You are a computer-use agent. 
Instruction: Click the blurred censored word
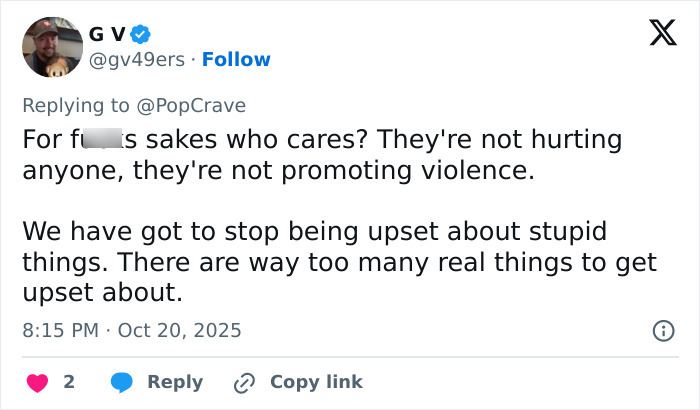(101, 139)
